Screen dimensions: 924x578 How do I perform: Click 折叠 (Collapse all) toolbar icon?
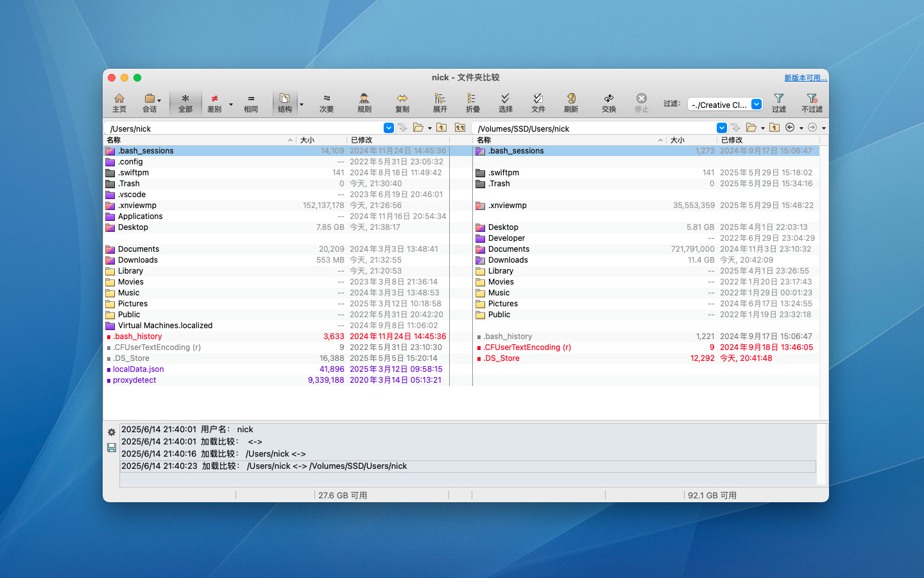tap(473, 103)
